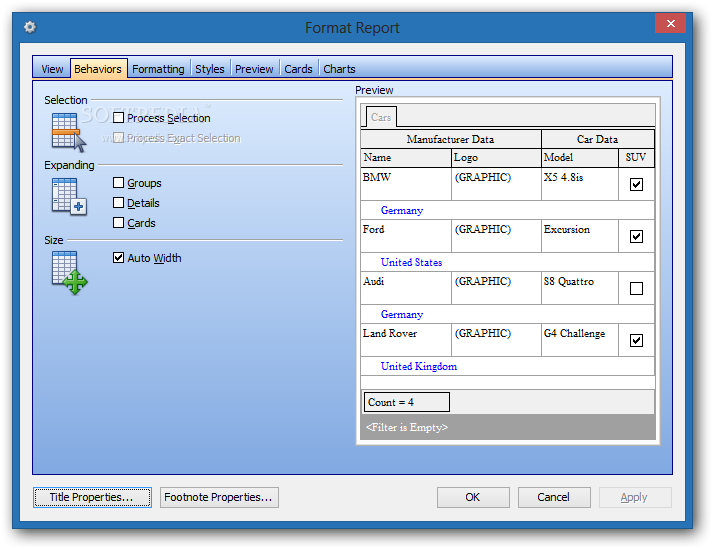Click the Count = 4 footer box

coord(407,402)
